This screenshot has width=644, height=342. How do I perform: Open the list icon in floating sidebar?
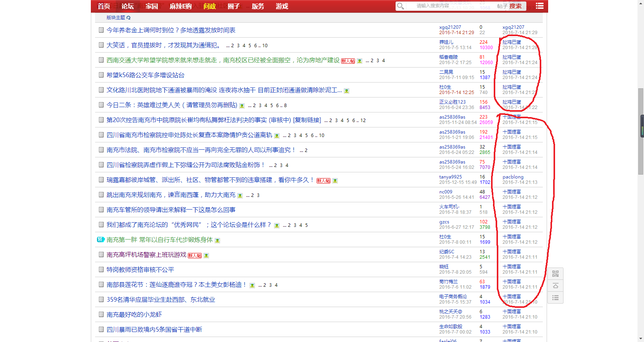[555, 298]
